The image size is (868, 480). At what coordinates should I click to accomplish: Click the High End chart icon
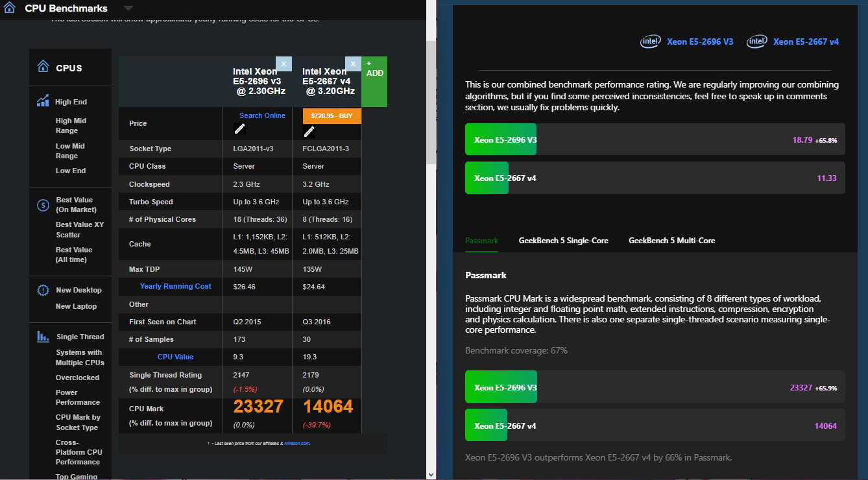(x=43, y=101)
